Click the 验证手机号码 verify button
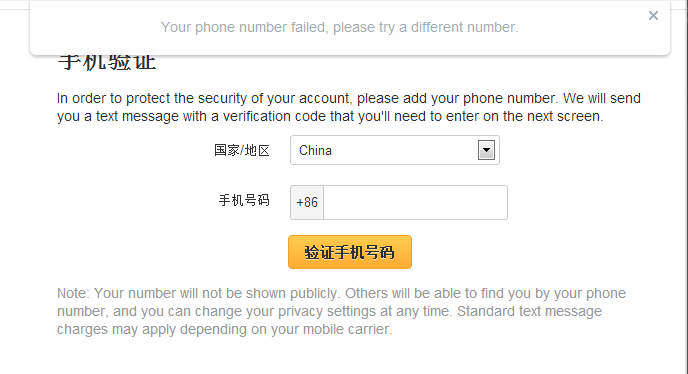Image resolution: width=688 pixels, height=374 pixels. (x=350, y=252)
